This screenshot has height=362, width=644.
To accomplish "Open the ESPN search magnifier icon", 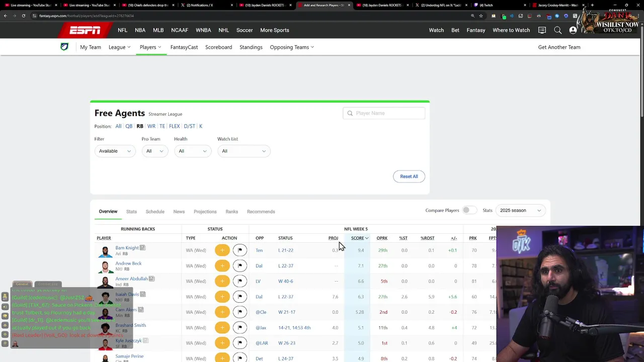I will point(557,30).
